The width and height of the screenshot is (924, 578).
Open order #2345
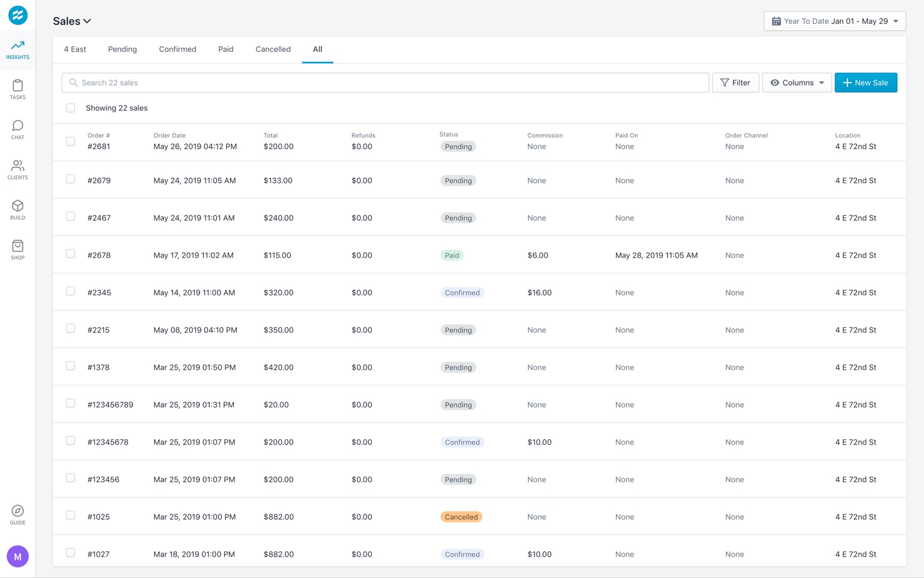[x=99, y=293]
